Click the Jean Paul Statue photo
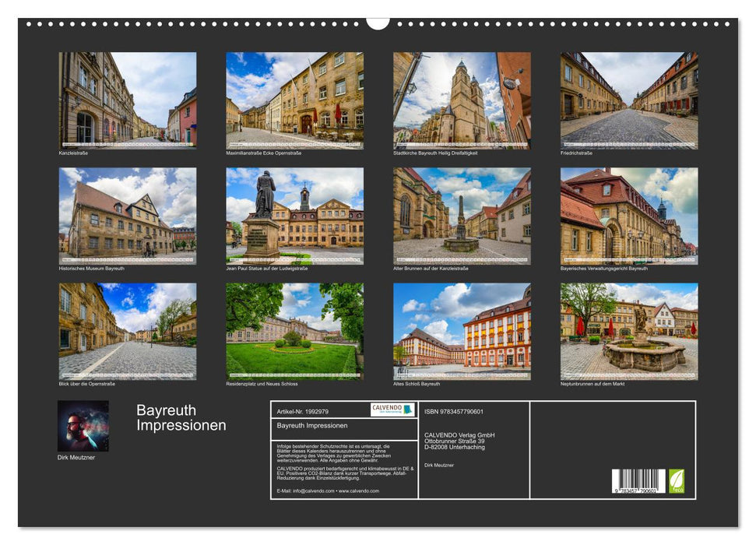This screenshot has height=545, width=756. 294,217
